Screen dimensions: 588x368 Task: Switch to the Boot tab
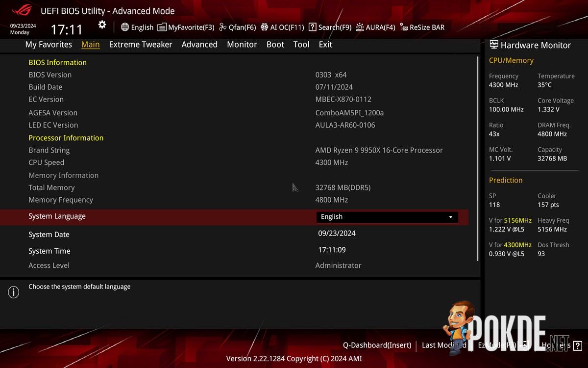click(x=275, y=44)
